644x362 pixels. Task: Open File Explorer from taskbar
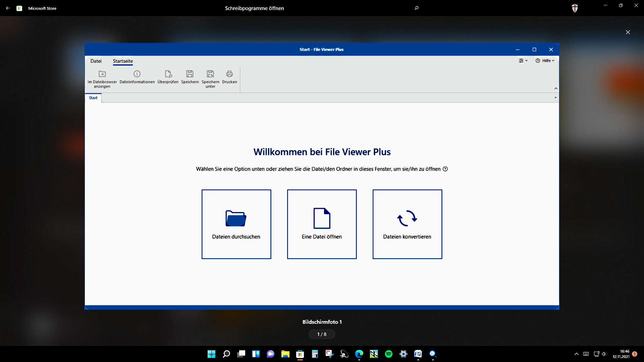click(285, 354)
